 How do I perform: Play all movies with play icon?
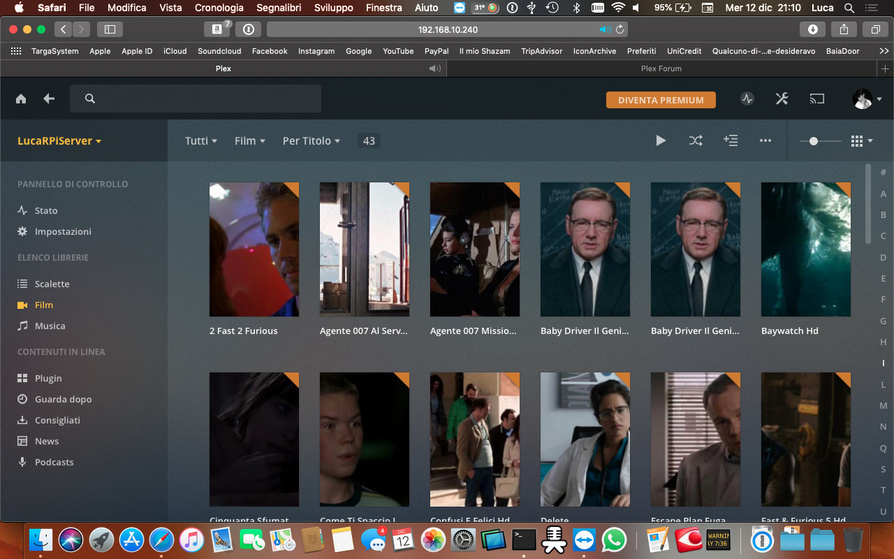660,140
